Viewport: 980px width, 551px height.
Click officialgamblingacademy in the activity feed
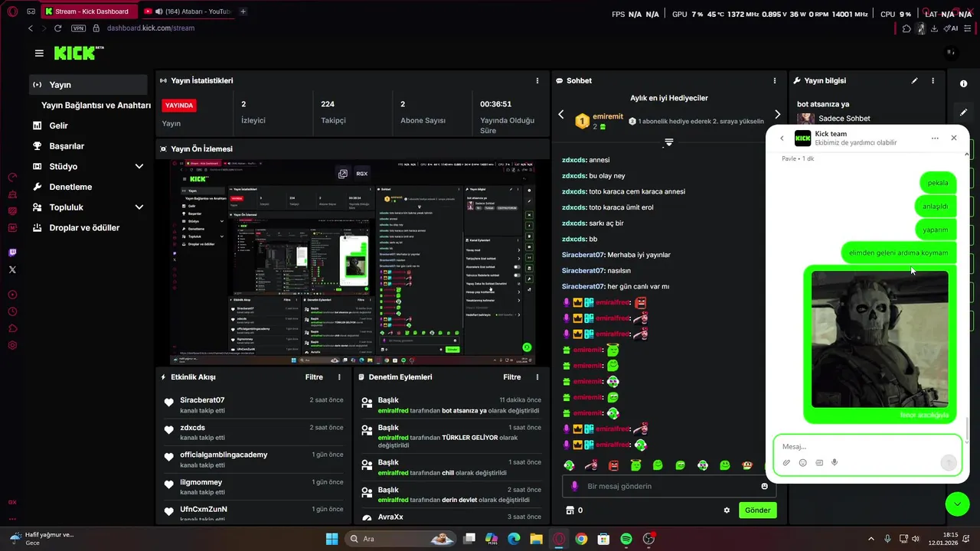tap(224, 455)
